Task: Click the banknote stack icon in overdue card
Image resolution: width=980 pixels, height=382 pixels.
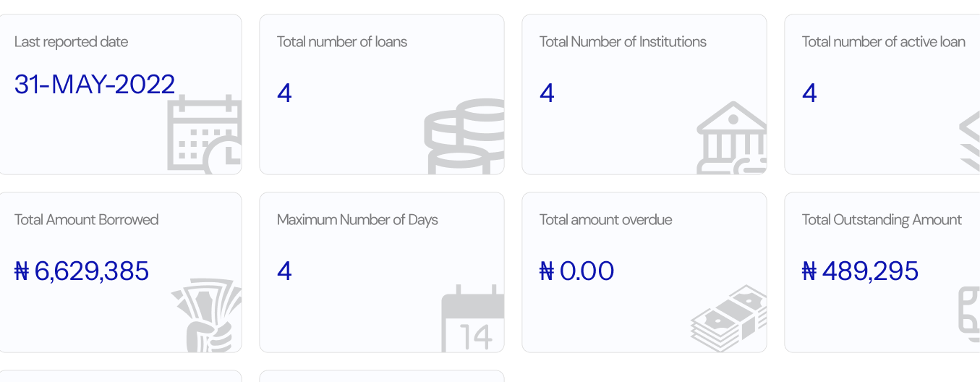Action: 728,318
